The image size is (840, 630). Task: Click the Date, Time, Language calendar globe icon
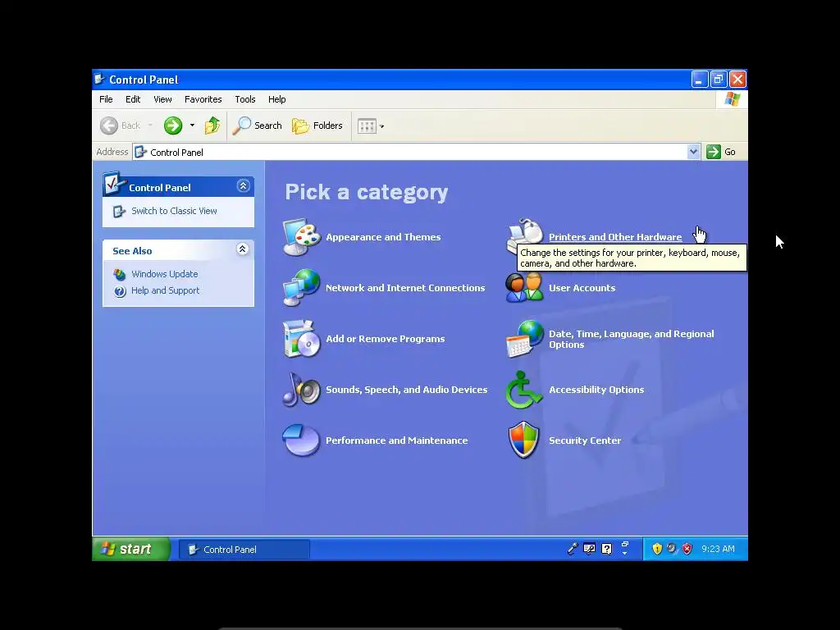[524, 339]
